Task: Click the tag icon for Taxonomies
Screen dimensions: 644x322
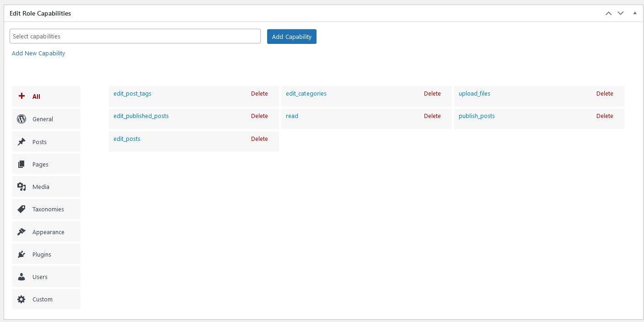Action: 21,209
